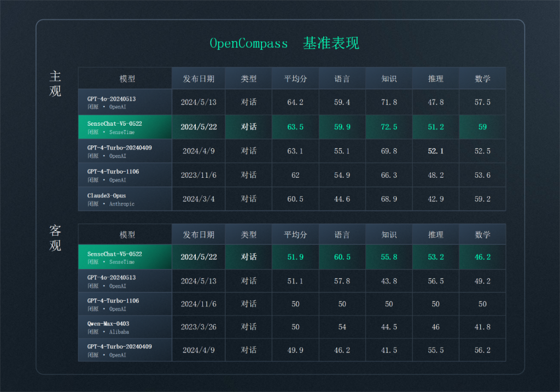Click the reasoning score "52.1"
Viewport: 560px width, 392px height.
coord(436,151)
